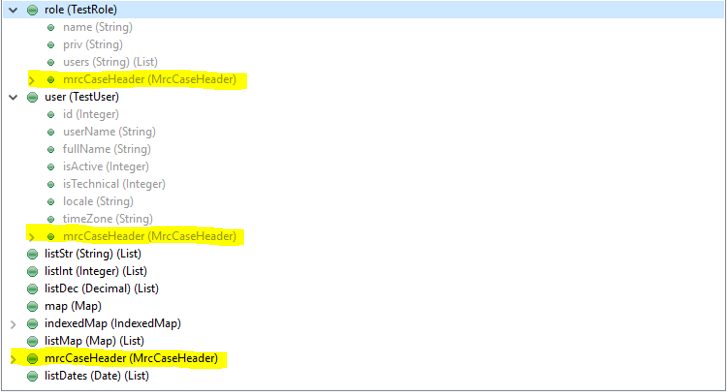Select the 'priv (String)' field
The width and height of the screenshot is (727, 392).
93,45
